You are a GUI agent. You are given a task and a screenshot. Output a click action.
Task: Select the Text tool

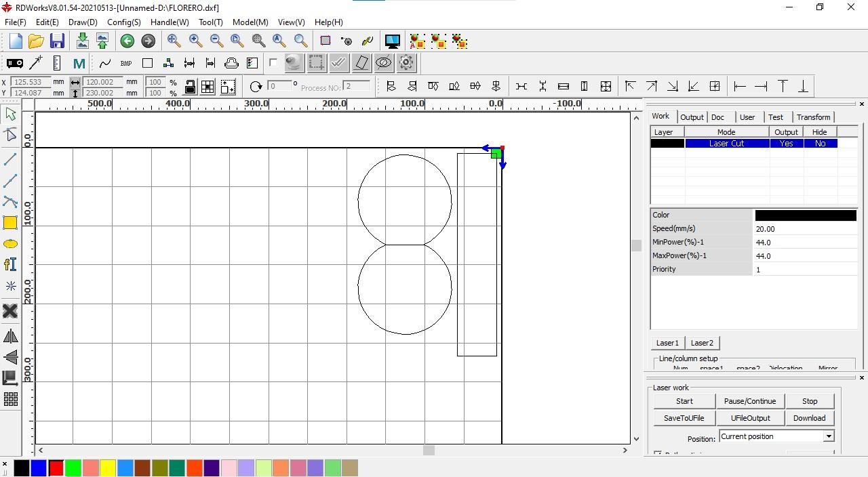point(10,265)
